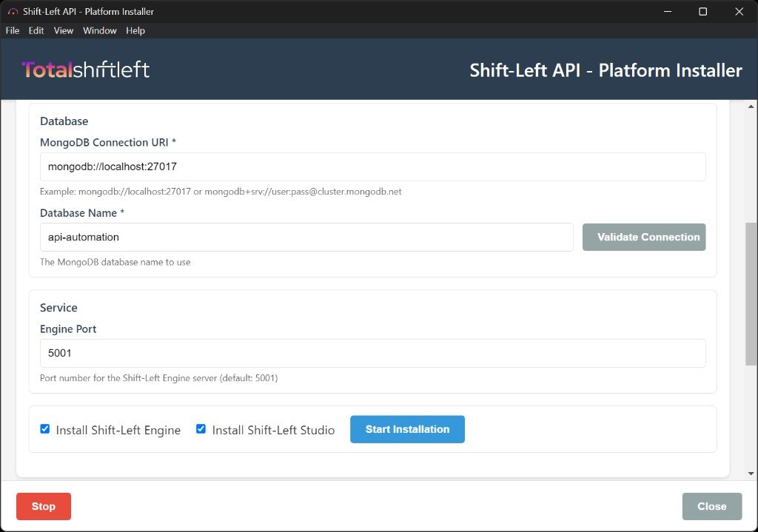Click the Engine Port input
Screen dimensions: 758x532
point(370,353)
